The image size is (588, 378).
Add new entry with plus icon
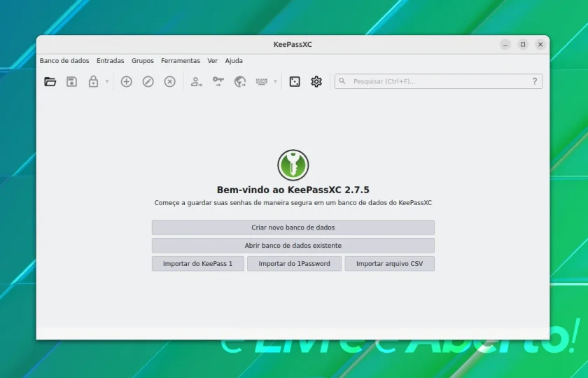127,81
